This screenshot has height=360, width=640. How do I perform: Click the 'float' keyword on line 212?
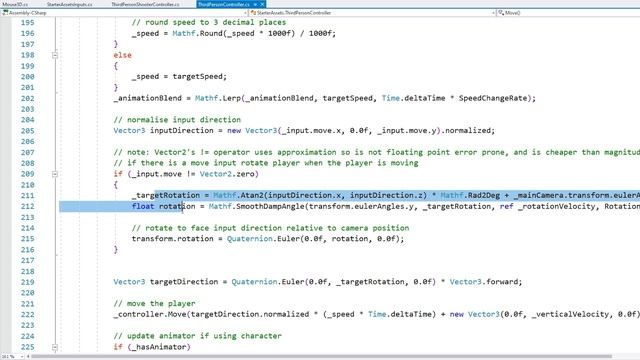(x=143, y=207)
